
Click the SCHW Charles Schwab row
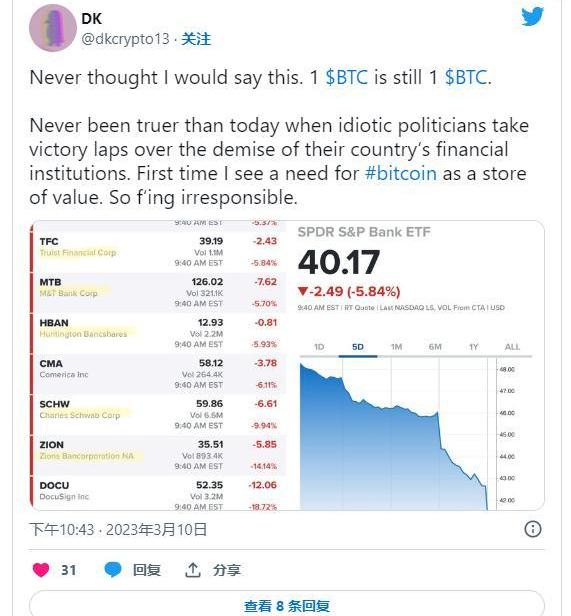click(159, 414)
